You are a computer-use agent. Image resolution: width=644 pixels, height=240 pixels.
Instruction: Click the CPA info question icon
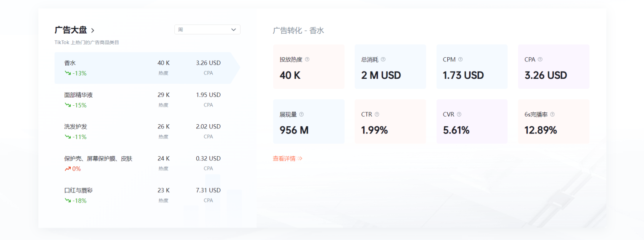tap(540, 59)
